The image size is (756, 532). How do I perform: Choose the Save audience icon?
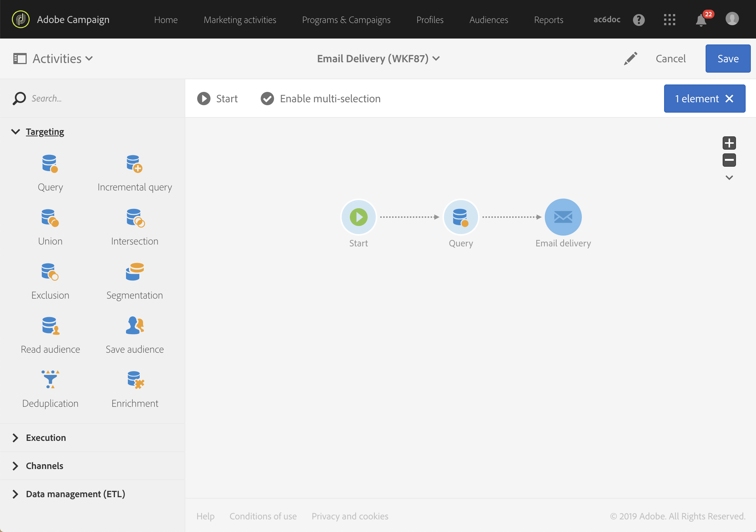135,326
